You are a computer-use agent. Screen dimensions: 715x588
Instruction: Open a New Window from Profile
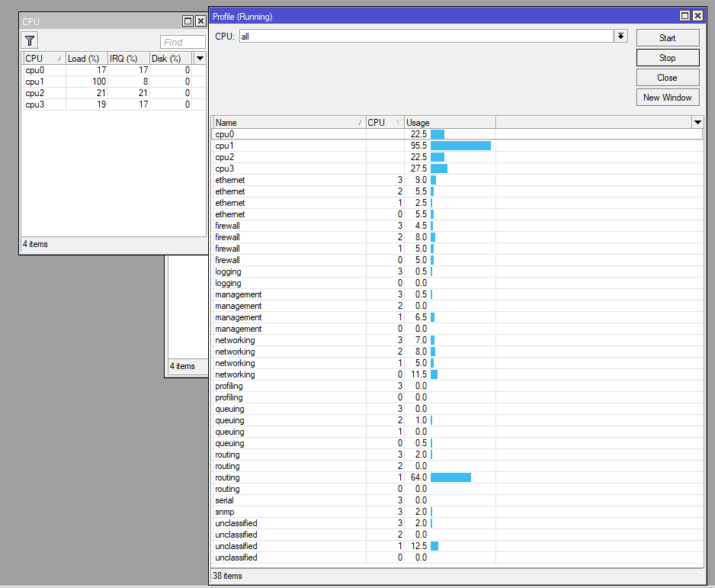pyautogui.click(x=668, y=97)
